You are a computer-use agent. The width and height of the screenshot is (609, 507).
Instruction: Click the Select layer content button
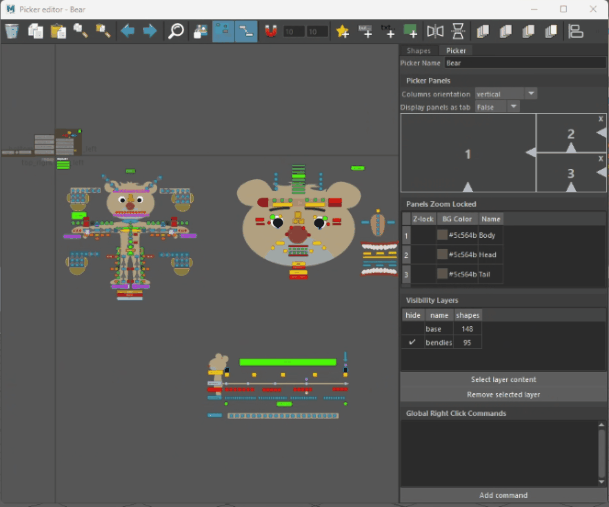click(503, 380)
